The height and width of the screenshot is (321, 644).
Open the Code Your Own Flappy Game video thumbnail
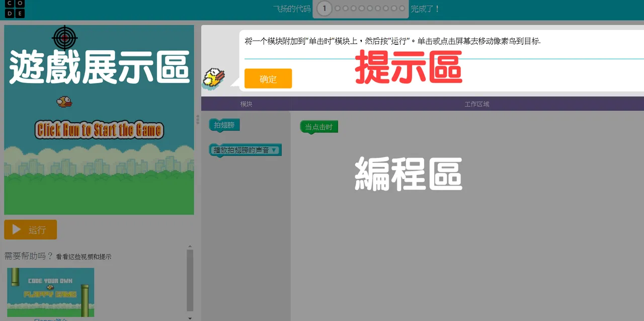(50, 292)
